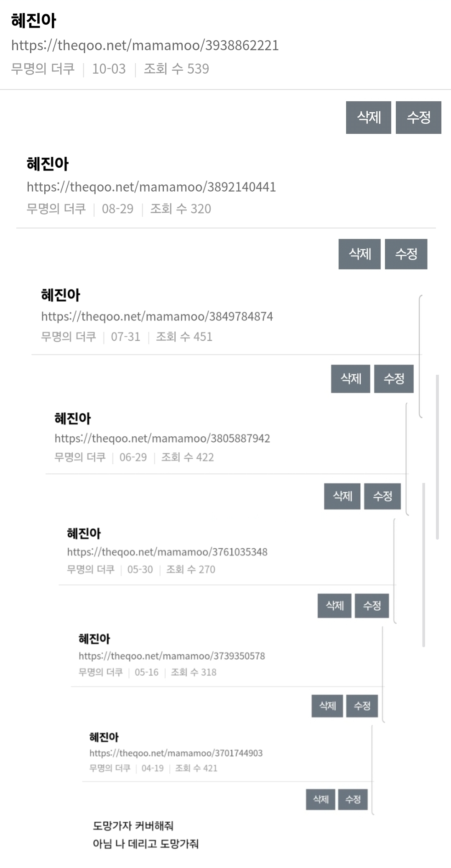The image size is (451, 868).
Task: Click 삭제 button under the 06-29 post
Action: [342, 496]
